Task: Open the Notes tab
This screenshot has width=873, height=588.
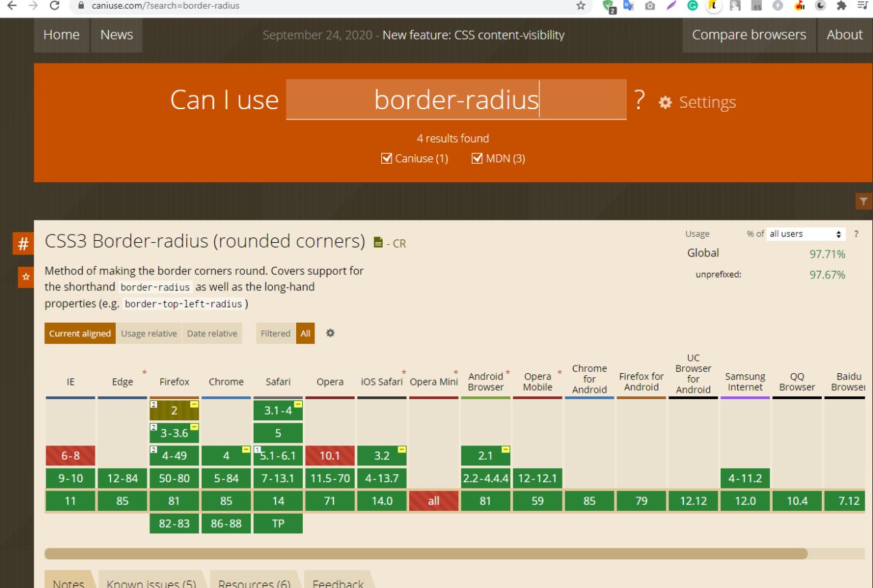Action: 68,580
